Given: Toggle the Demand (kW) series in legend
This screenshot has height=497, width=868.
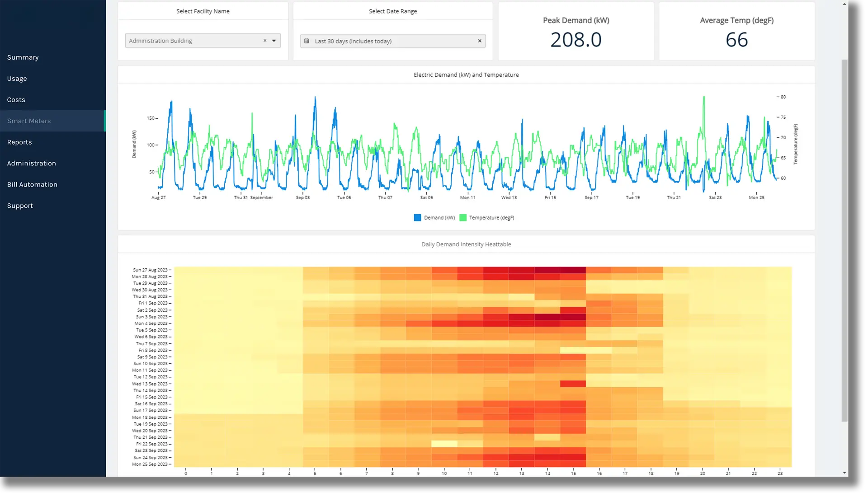Looking at the screenshot, I should [x=434, y=217].
